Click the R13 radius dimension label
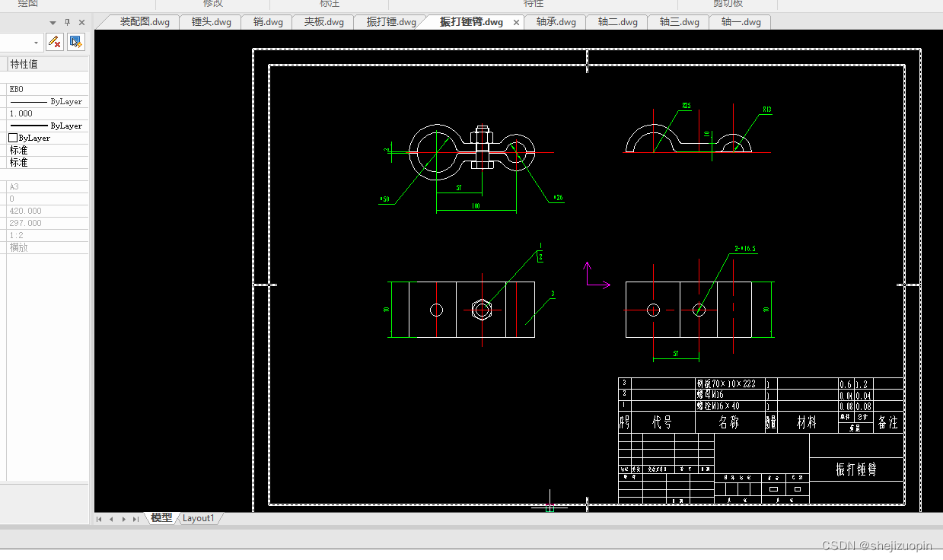This screenshot has width=943, height=560. coord(767,110)
